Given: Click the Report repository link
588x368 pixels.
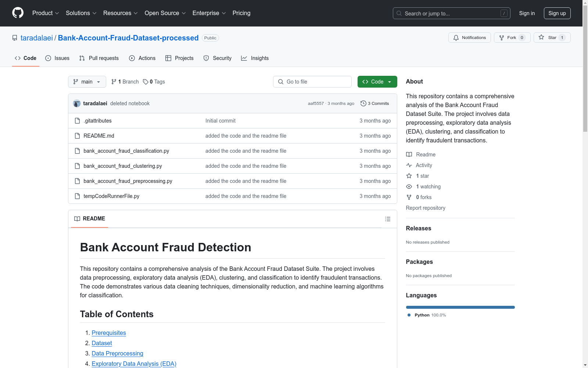Looking at the screenshot, I should point(426,208).
